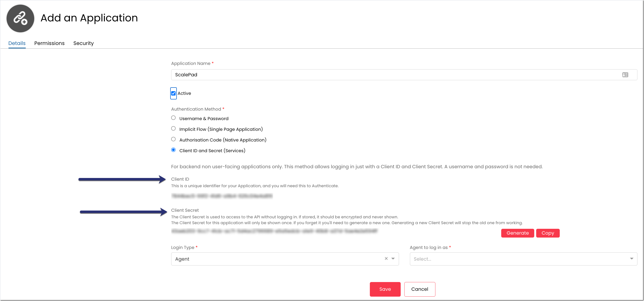
Task: Clear the Login Type selection with X
Action: (386, 258)
